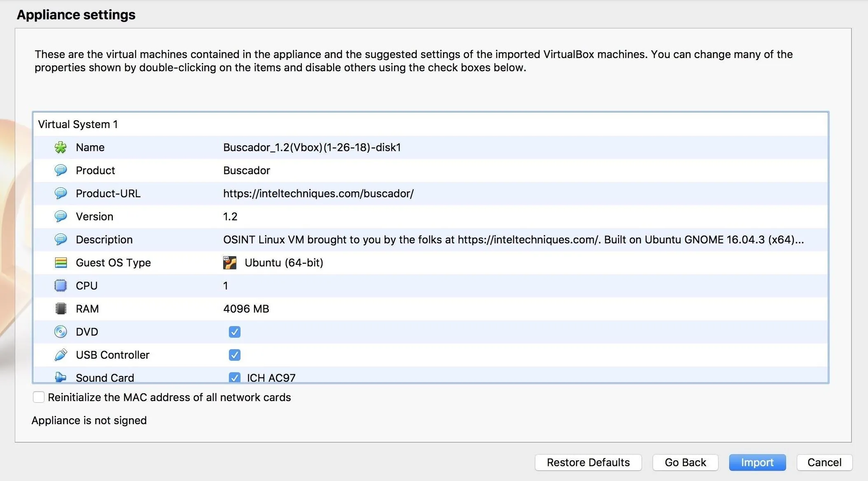Click the Version label

tap(94, 217)
